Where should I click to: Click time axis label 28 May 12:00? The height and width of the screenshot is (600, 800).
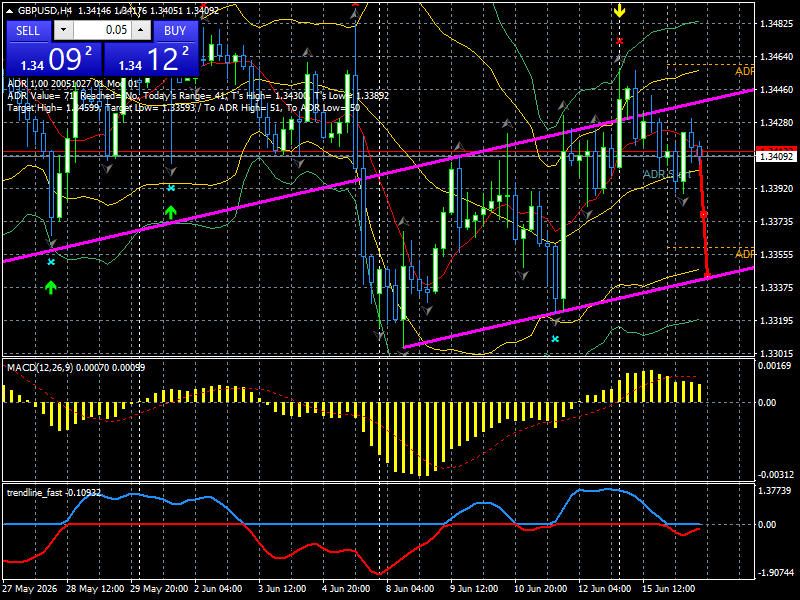pyautogui.click(x=95, y=588)
